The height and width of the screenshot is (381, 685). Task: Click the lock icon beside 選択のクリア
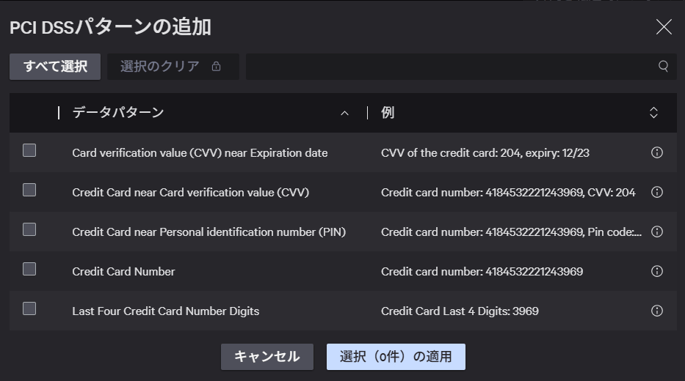pyautogui.click(x=216, y=66)
